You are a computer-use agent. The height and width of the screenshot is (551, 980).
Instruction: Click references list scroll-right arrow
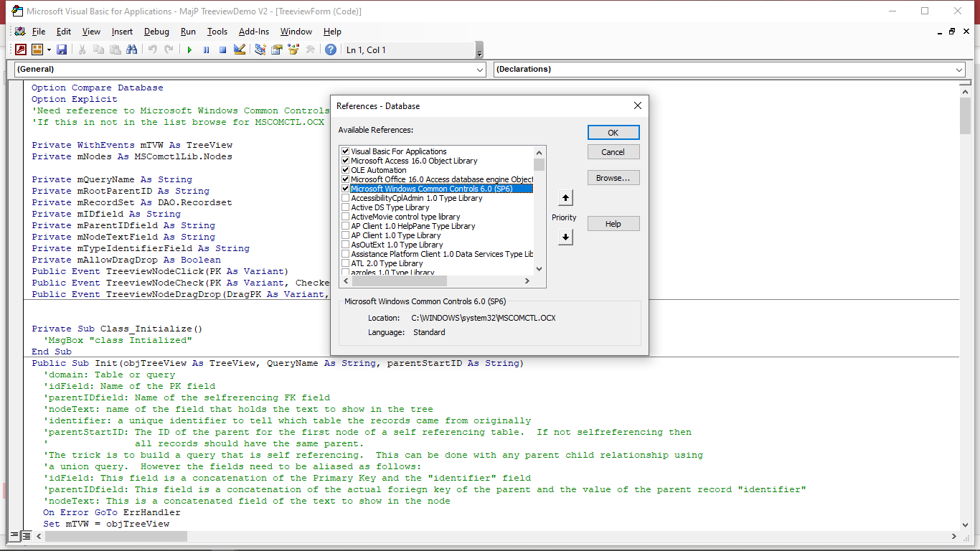(x=527, y=281)
